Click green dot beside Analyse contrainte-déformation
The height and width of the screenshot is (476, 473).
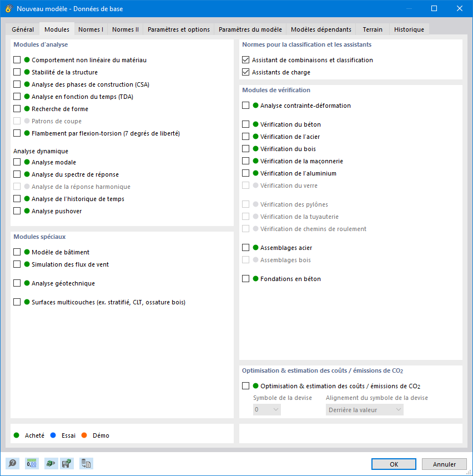[x=255, y=106]
